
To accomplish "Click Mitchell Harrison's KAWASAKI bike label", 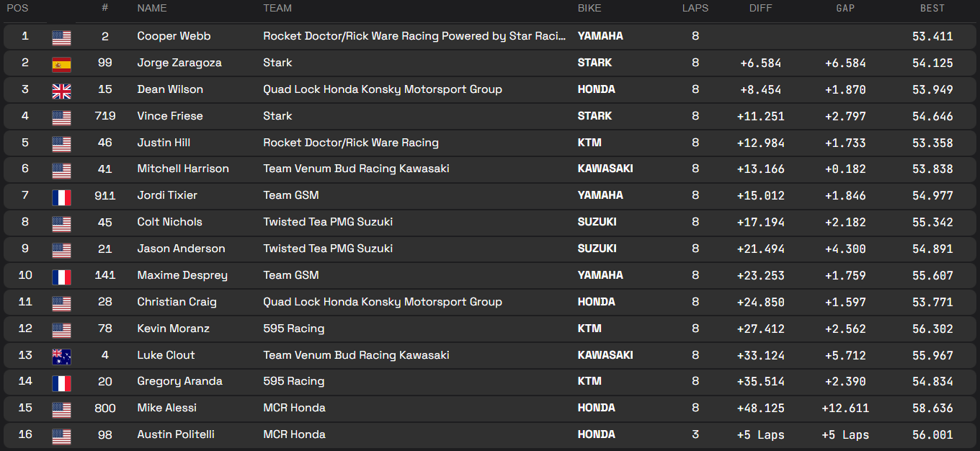I will (605, 169).
